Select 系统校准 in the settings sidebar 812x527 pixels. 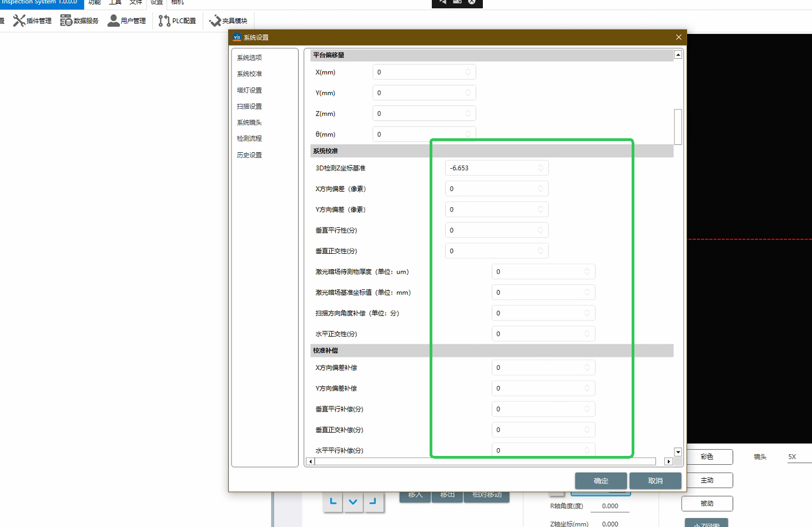point(249,74)
